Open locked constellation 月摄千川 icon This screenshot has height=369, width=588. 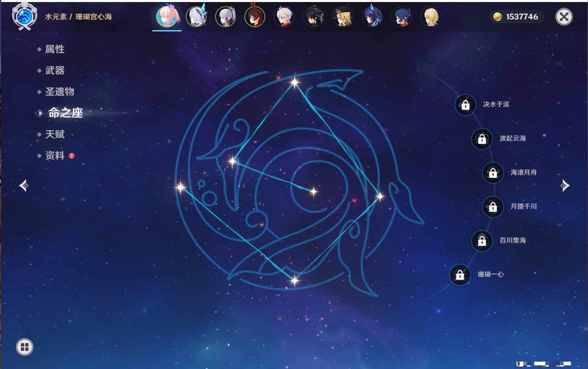[493, 207]
